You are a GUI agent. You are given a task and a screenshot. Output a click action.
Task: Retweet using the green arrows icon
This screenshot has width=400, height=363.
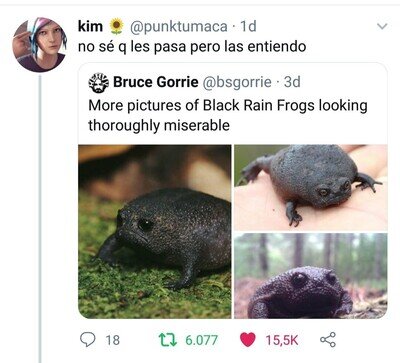click(168, 340)
